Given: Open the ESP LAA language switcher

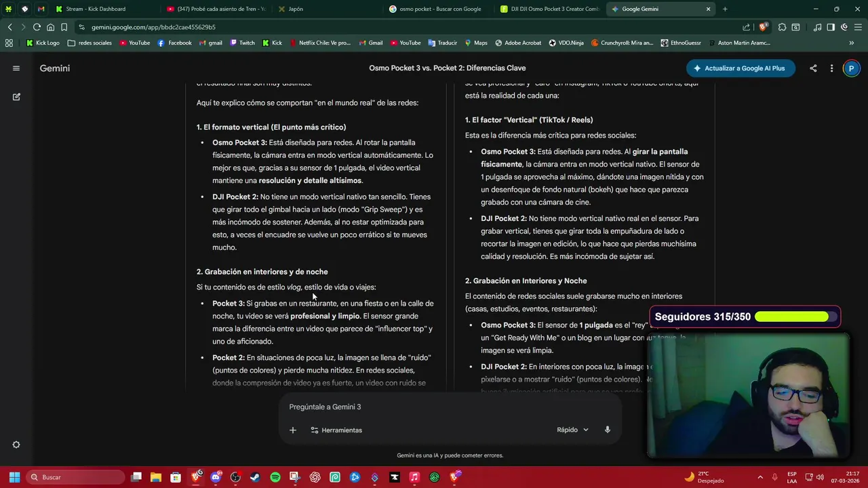Looking at the screenshot, I should [792, 477].
